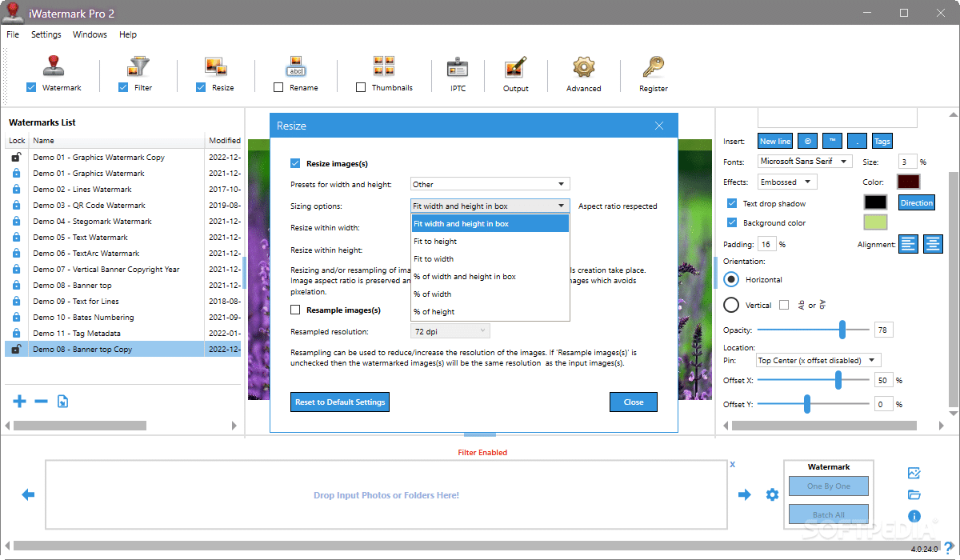Image resolution: width=960 pixels, height=560 pixels.
Task: Choose '% of width and height in box'
Action: [490, 276]
